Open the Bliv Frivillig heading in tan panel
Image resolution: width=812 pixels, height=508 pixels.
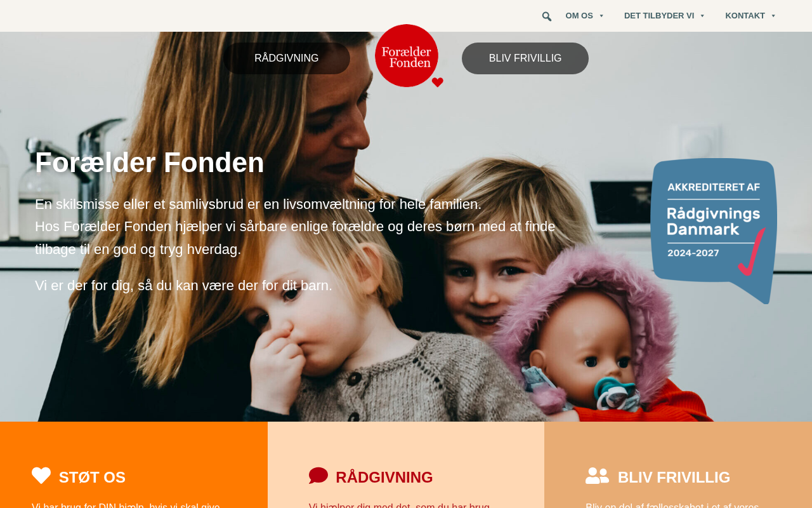(x=674, y=478)
